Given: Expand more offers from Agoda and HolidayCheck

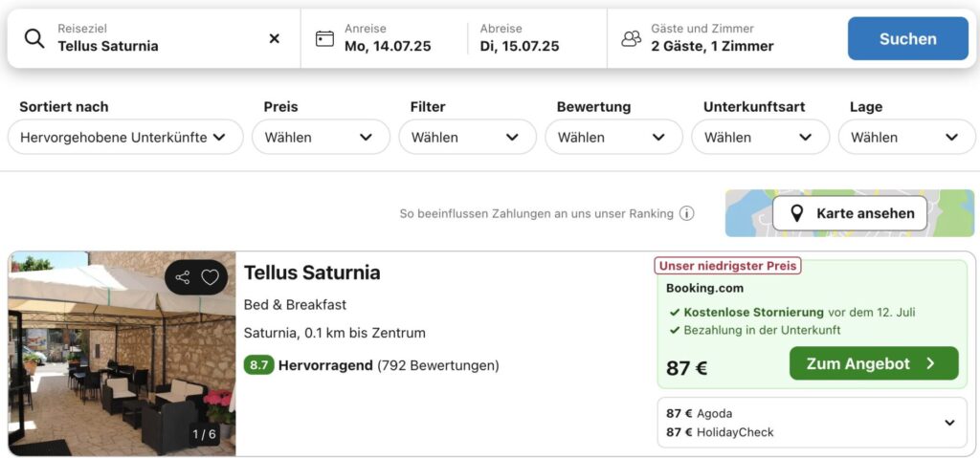Looking at the screenshot, I should click(949, 423).
